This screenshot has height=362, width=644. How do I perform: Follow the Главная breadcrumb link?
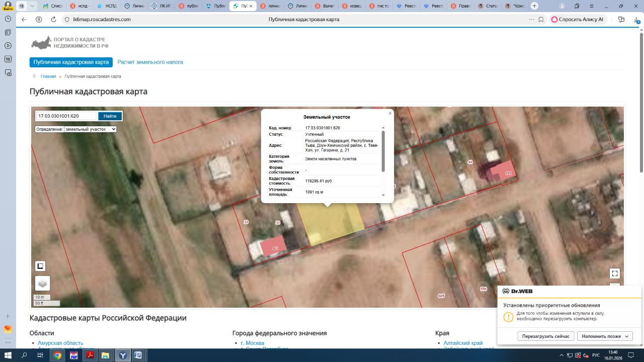pyautogui.click(x=48, y=76)
